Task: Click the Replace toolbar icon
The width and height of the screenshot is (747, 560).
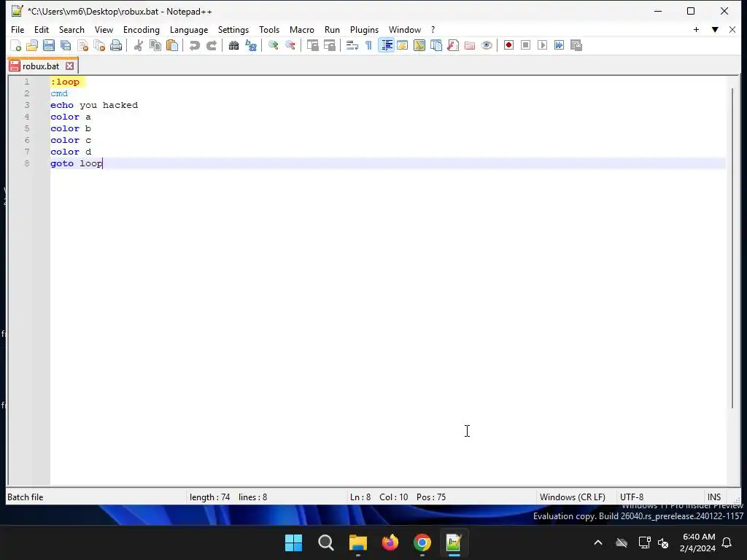Action: coord(251,45)
